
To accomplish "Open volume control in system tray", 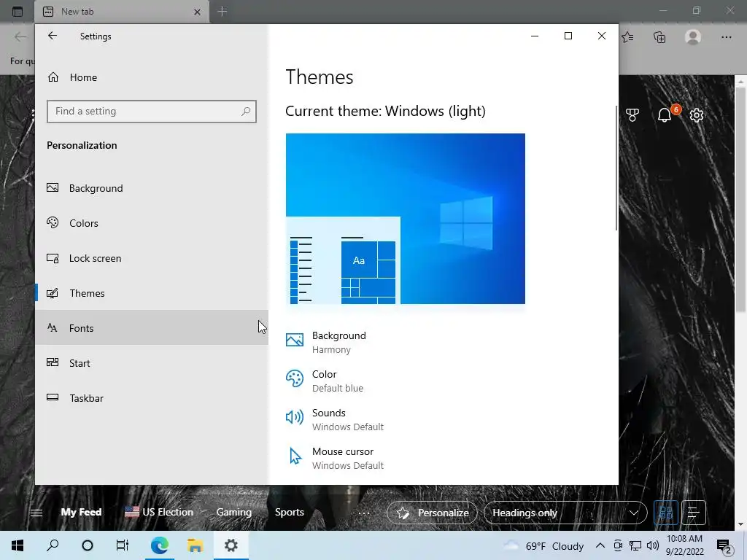I will (653, 545).
